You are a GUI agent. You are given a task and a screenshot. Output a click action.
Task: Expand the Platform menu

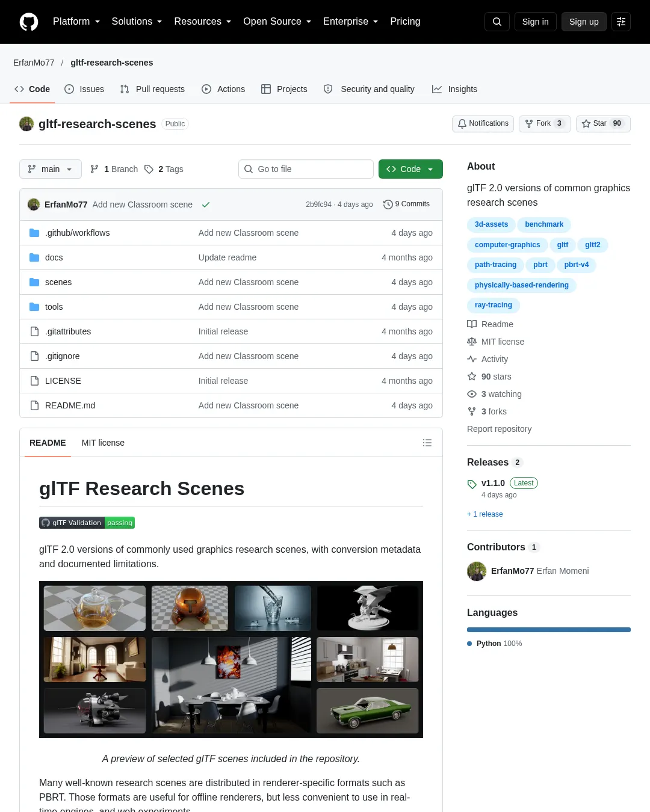click(76, 22)
